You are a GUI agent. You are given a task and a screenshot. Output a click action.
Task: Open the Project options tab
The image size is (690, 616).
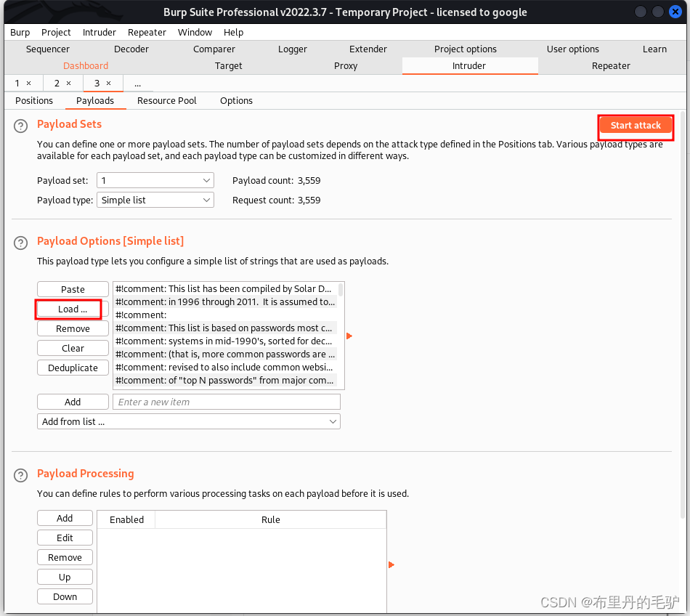point(465,49)
